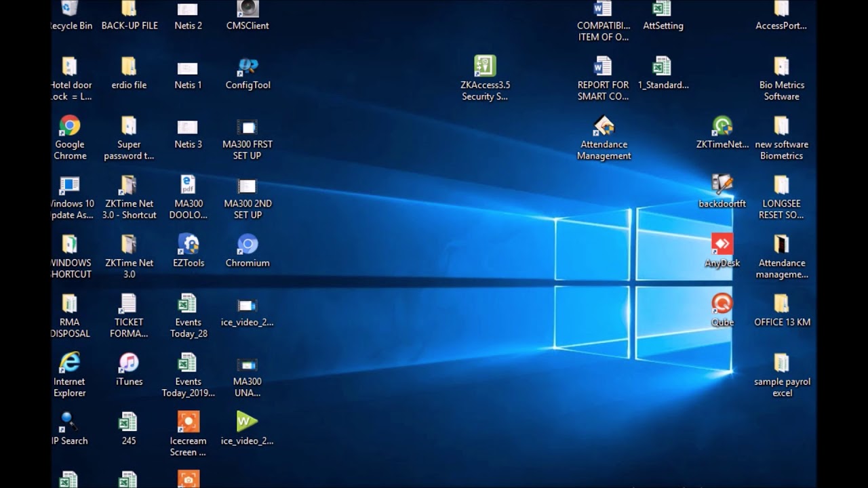This screenshot has width=868, height=488.
Task: Click the COMPATIBI... ITEM OF O... Word document
Action: pyautogui.click(x=603, y=20)
